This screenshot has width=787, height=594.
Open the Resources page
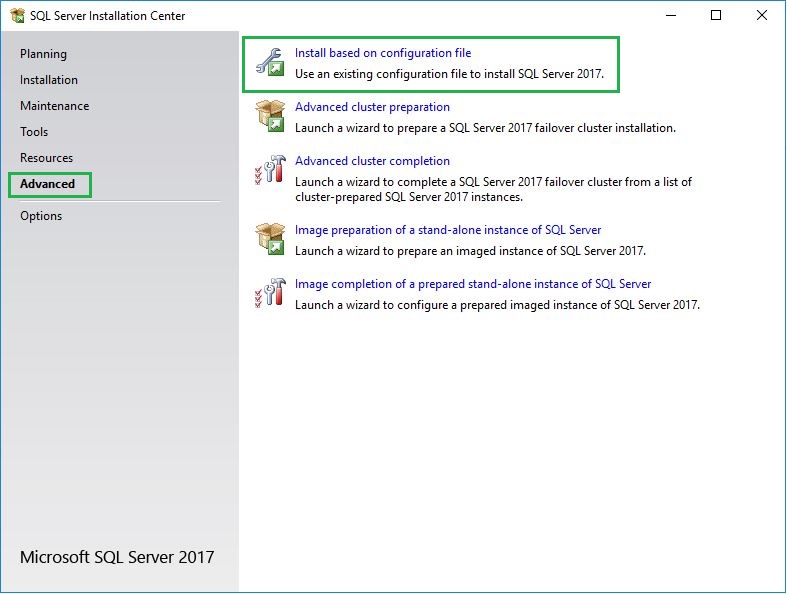coord(47,158)
